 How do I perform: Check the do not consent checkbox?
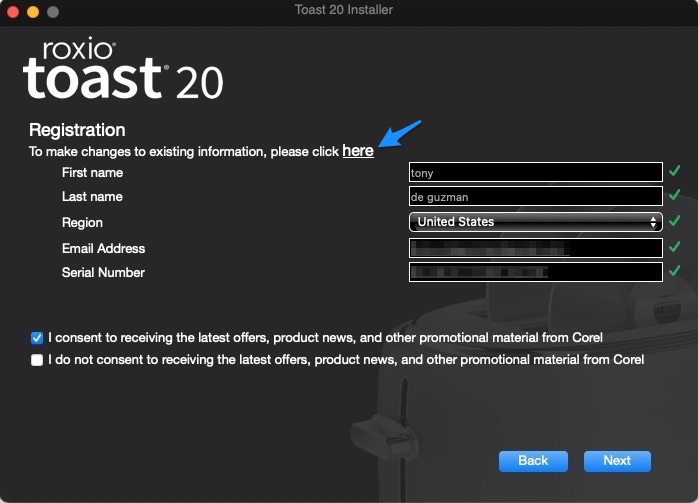(x=37, y=360)
